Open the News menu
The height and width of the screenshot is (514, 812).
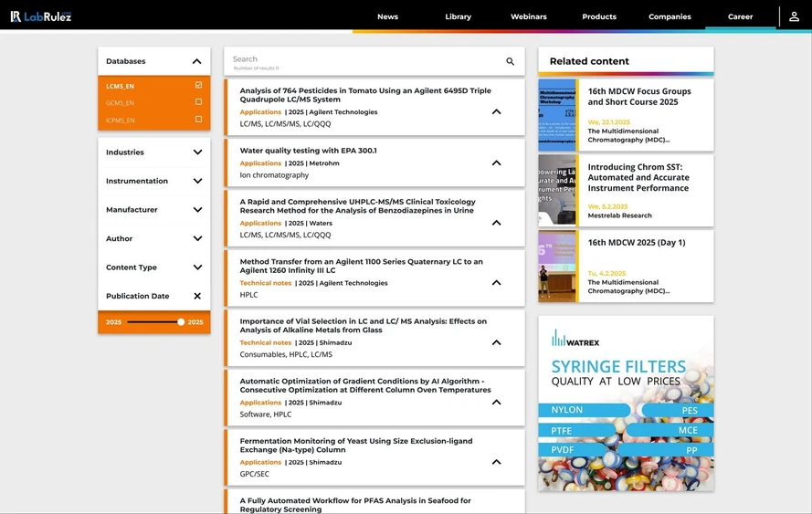[387, 16]
